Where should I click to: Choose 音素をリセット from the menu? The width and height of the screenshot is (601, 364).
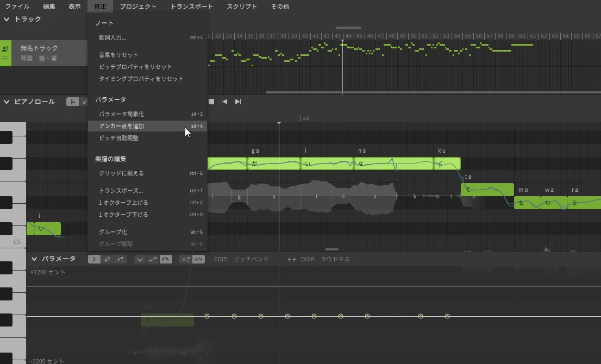coord(148,55)
